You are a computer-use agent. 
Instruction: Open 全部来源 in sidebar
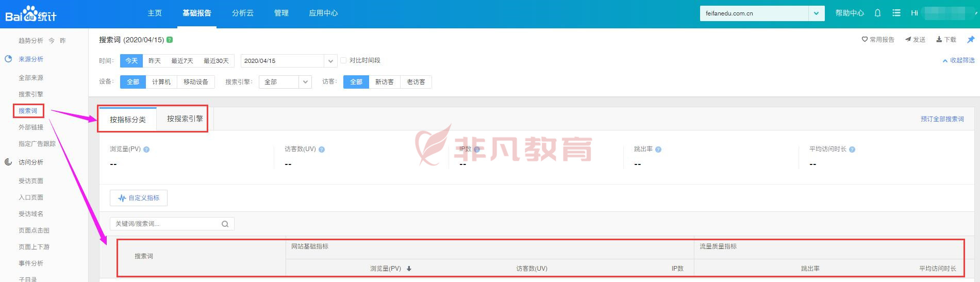31,78
